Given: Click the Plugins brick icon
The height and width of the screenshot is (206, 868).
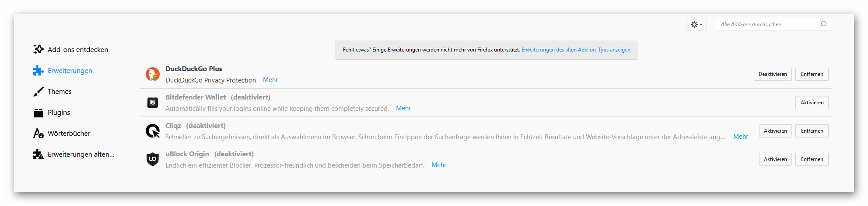Looking at the screenshot, I should (38, 113).
